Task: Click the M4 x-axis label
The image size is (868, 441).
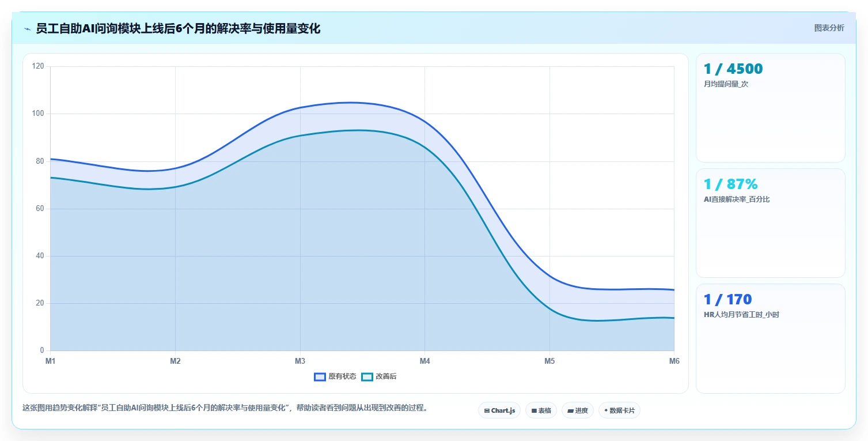Action: [x=424, y=361]
